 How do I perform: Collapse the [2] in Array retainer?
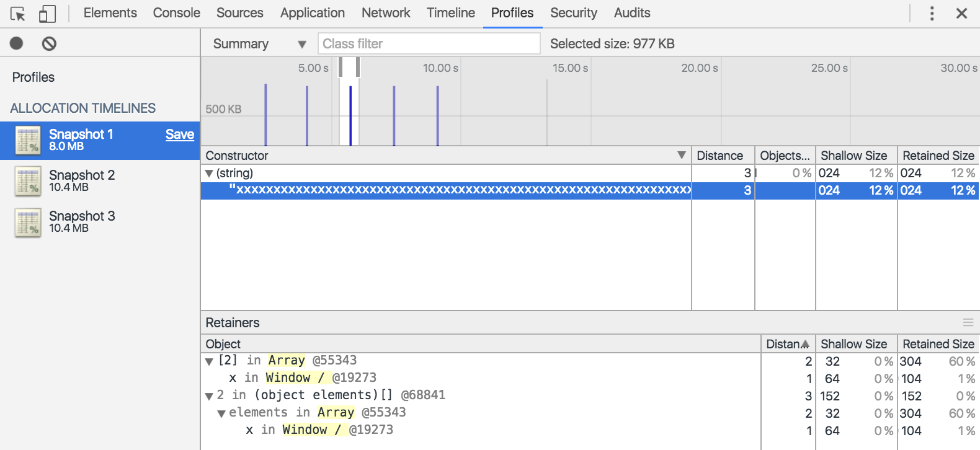[209, 361]
